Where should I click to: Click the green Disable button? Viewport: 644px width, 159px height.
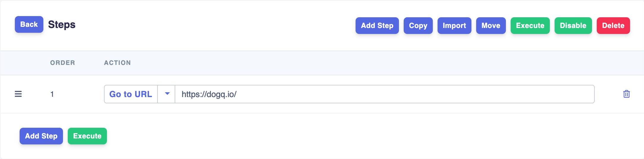tap(573, 26)
